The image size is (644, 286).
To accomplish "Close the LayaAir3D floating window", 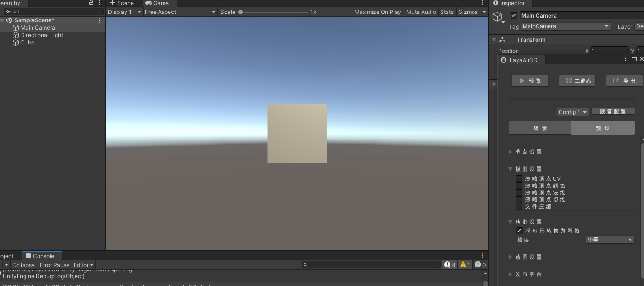I will pyautogui.click(x=641, y=59).
